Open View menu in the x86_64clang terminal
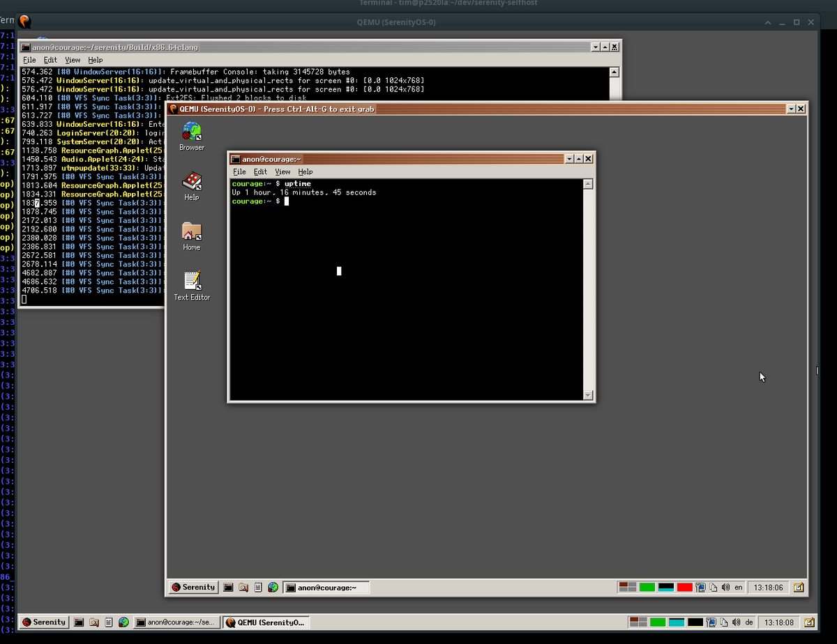The height and width of the screenshot is (644, 837). (x=73, y=60)
